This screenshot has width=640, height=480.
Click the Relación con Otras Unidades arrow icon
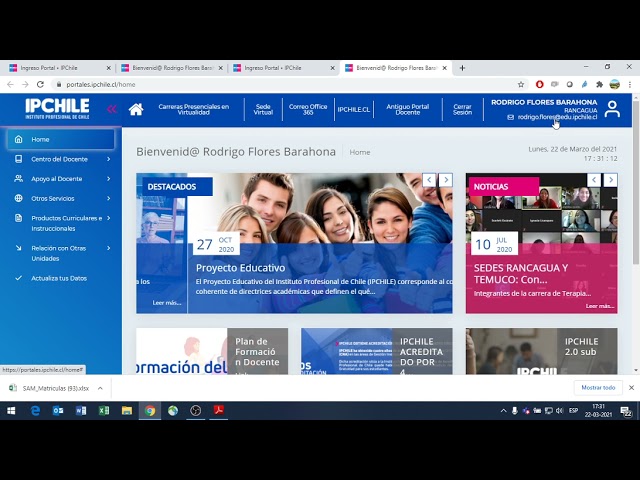18,248
